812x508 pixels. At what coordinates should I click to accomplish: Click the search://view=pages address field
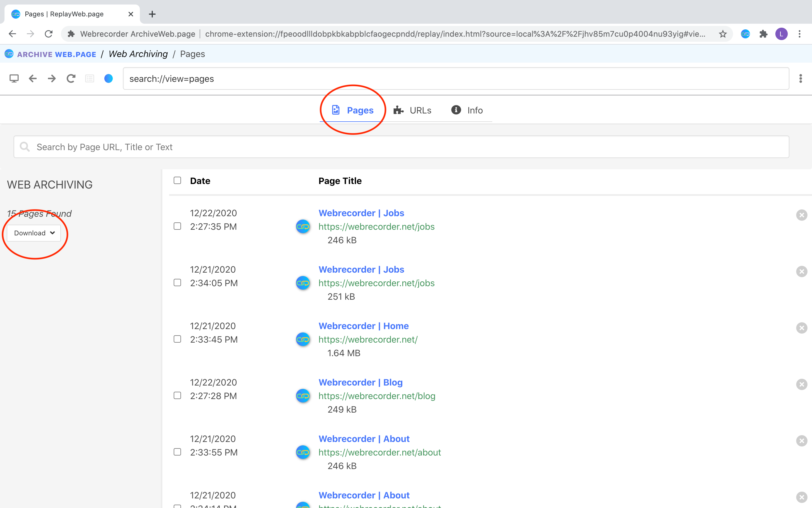pyautogui.click(x=456, y=79)
